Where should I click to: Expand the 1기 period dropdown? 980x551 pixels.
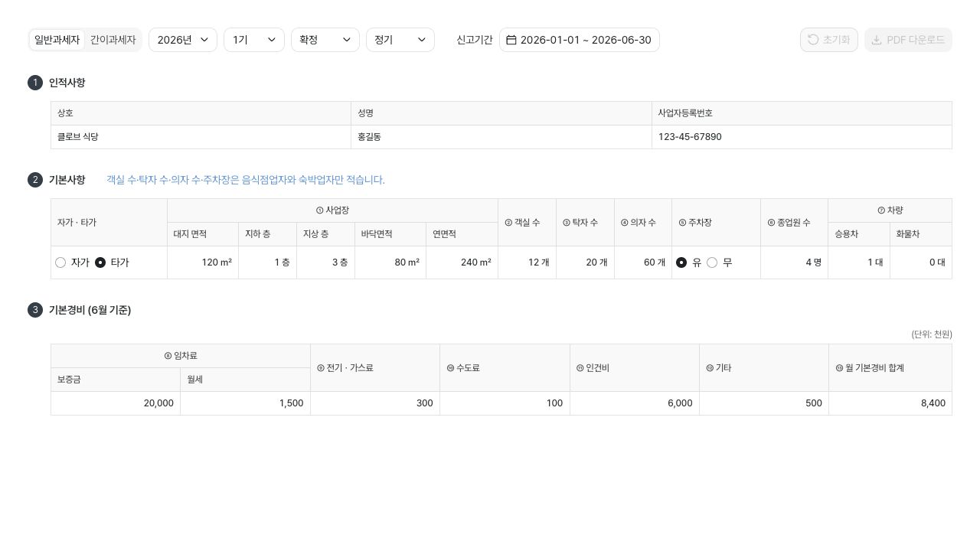click(254, 40)
